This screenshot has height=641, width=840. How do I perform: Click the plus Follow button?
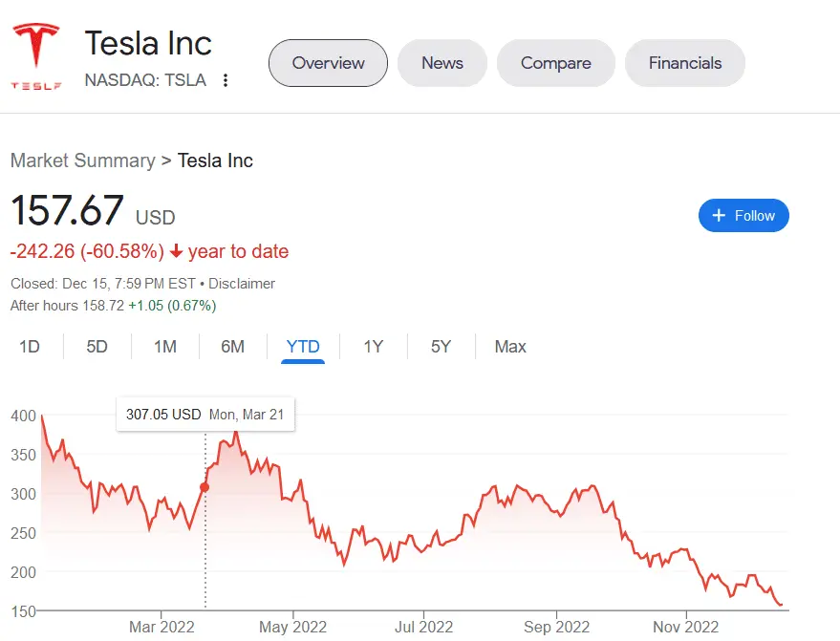coord(743,216)
